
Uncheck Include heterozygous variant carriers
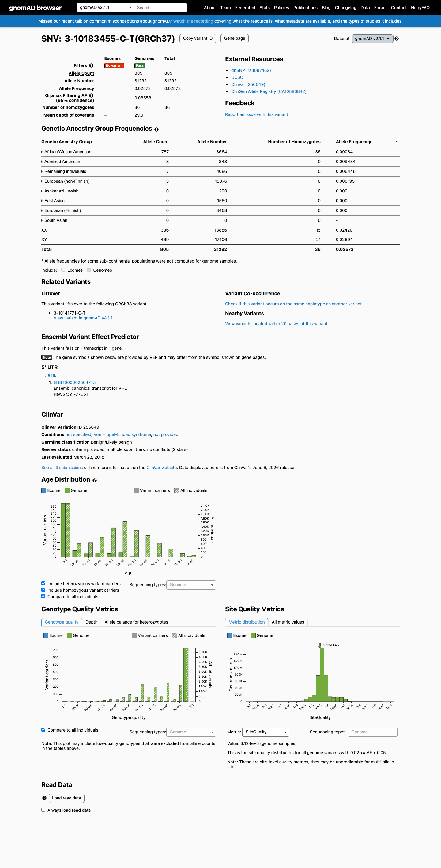point(43,583)
